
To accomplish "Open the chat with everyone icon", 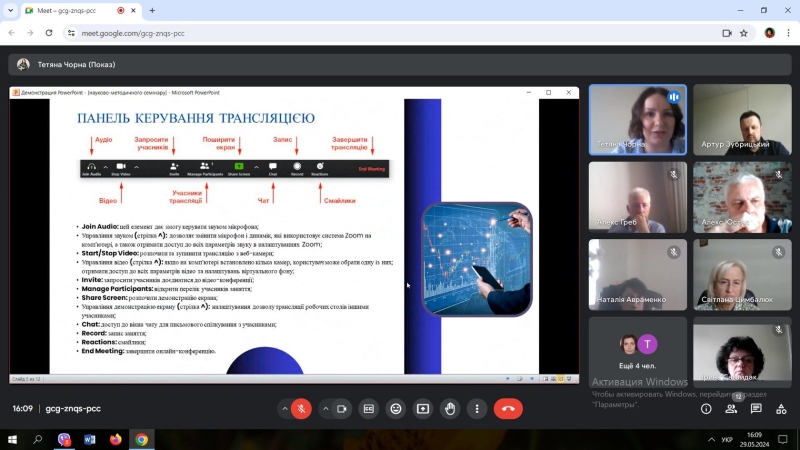I will 756,409.
